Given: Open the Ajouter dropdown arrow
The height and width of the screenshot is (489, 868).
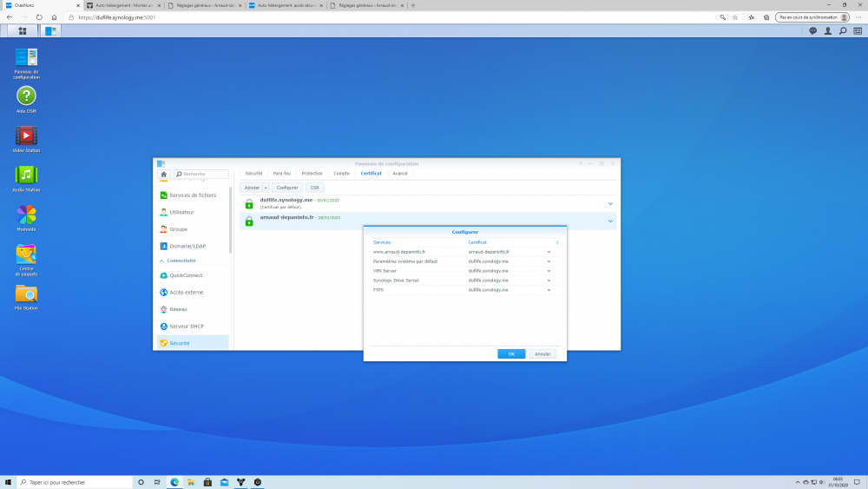Looking at the screenshot, I should click(266, 188).
